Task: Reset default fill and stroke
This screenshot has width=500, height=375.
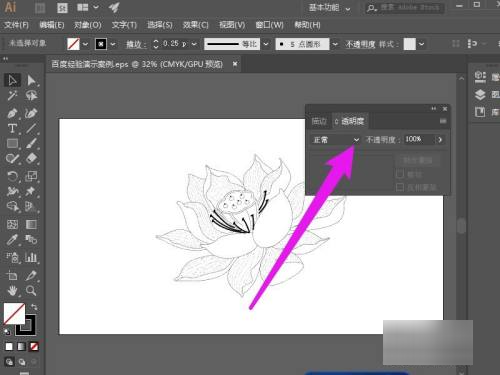Action: coord(7,332)
